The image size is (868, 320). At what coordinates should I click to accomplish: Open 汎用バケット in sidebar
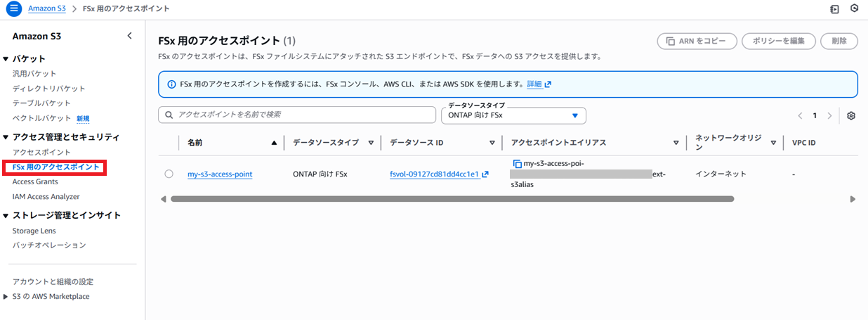(34, 74)
